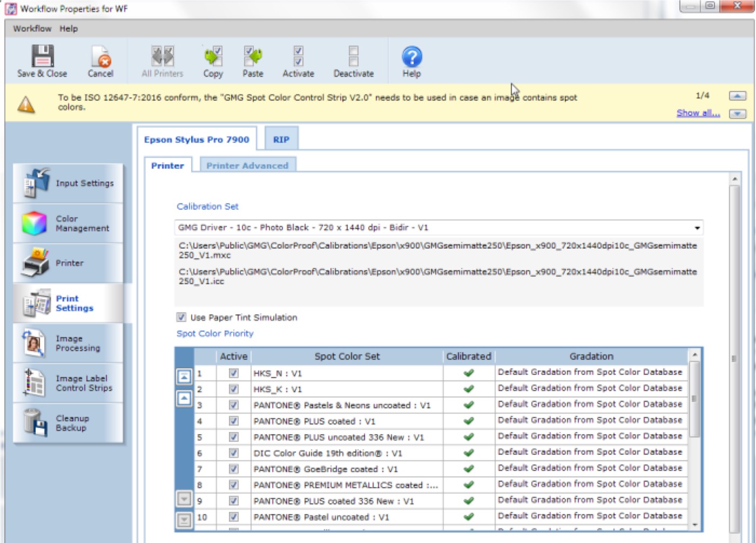Click the main panel vertical scrollbar thumb

coord(734,358)
